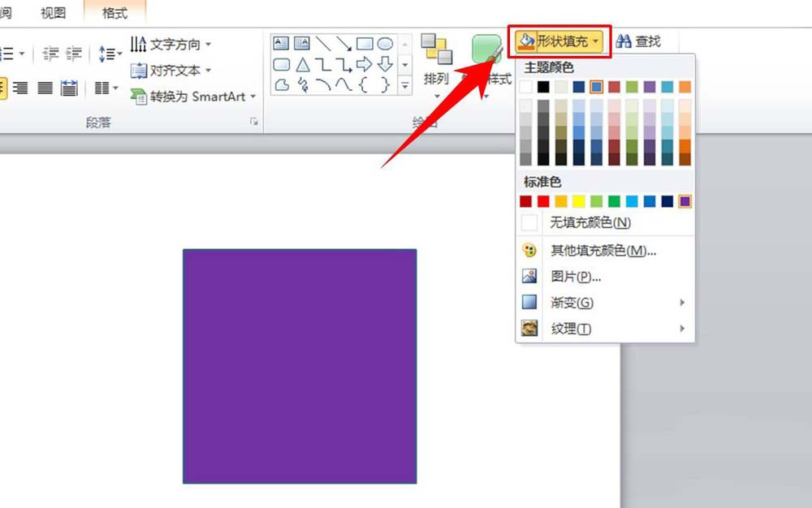Pick the elbow connector shape

tap(323, 65)
